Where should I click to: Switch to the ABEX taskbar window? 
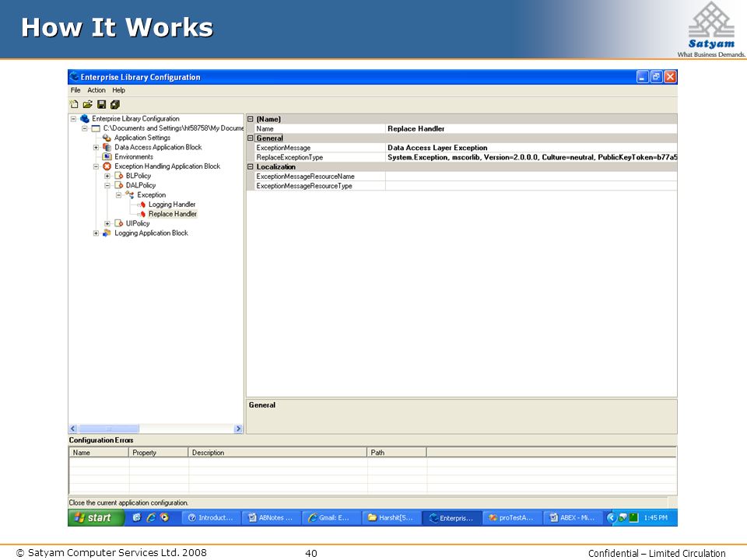[x=572, y=518]
